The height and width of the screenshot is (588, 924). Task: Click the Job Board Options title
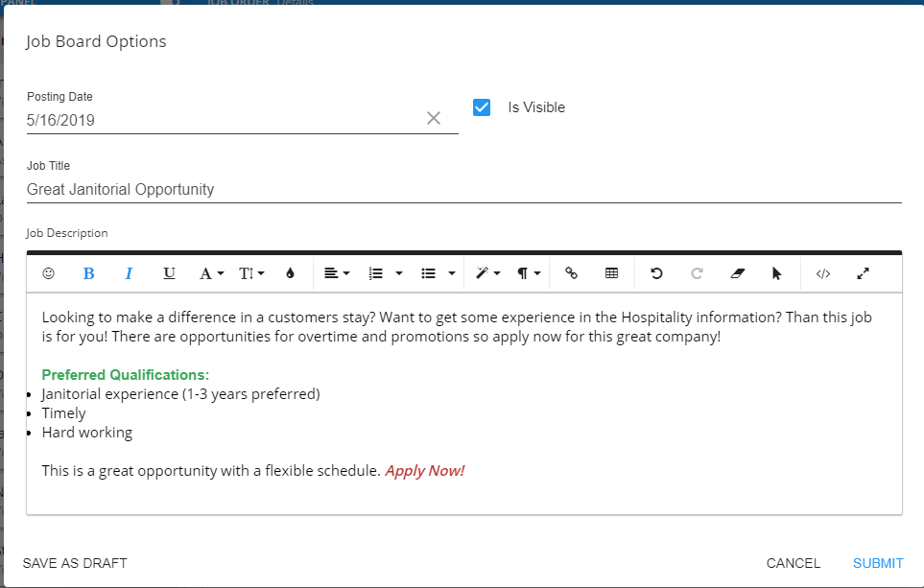(x=96, y=42)
